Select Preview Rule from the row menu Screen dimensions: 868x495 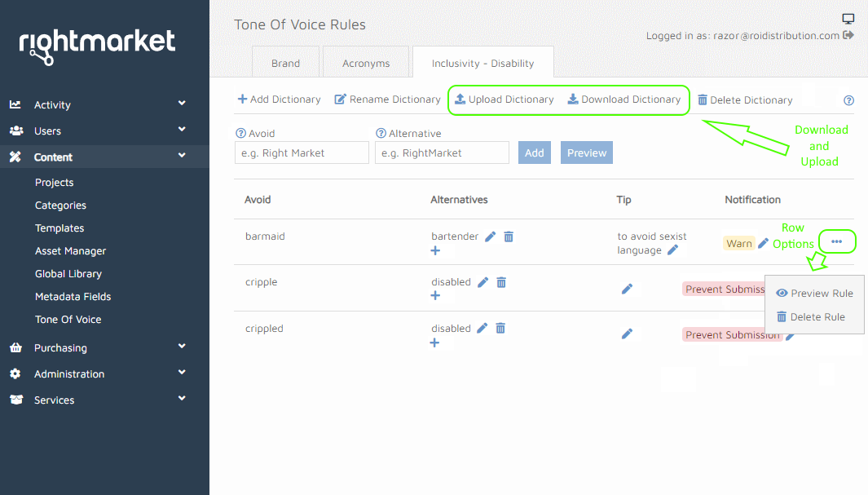[814, 294]
